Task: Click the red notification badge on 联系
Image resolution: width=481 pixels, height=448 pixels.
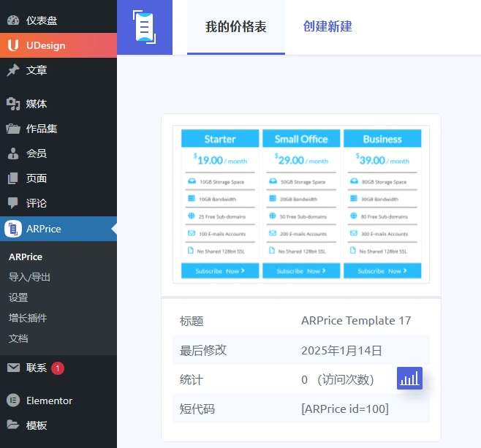Action: [x=58, y=368]
